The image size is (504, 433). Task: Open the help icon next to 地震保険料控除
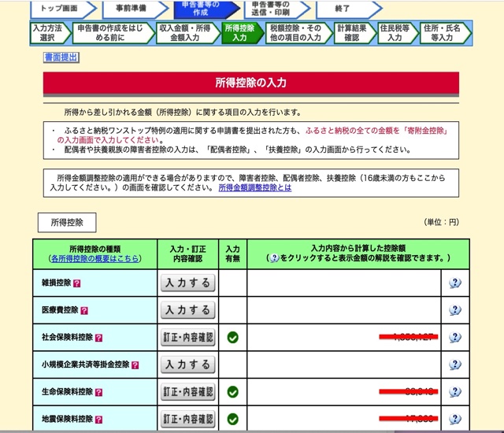[x=98, y=420]
